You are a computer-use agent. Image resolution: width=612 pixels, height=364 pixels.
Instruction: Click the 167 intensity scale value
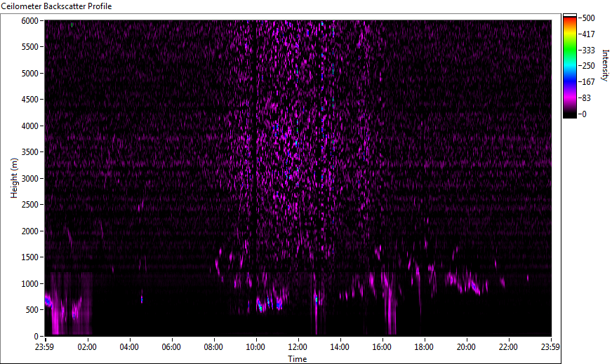coord(589,82)
